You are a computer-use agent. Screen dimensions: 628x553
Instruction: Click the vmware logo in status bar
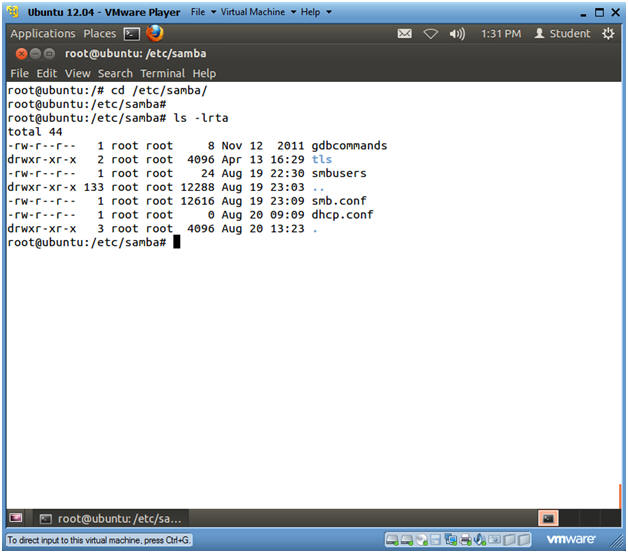pos(571,539)
